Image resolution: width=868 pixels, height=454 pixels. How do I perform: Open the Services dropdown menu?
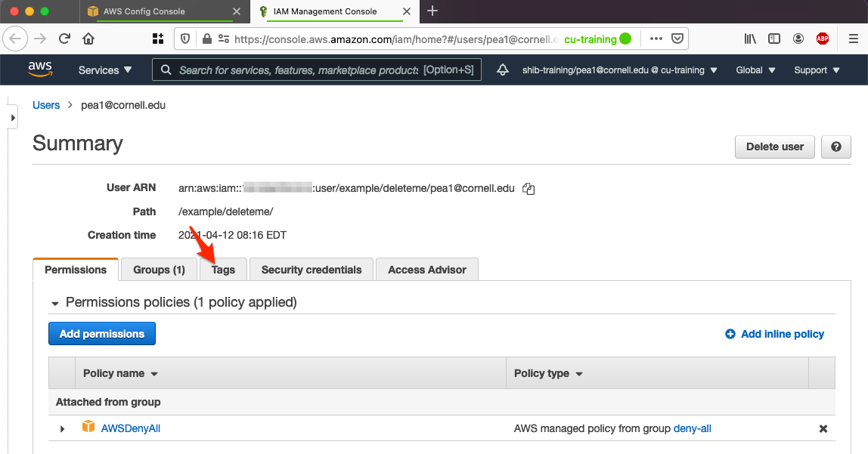tap(104, 70)
